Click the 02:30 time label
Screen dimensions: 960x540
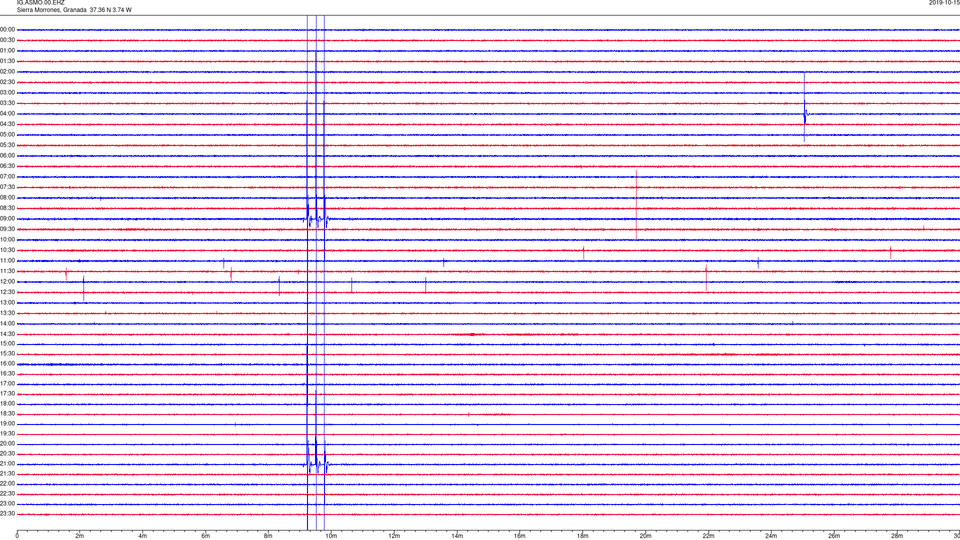point(7,82)
